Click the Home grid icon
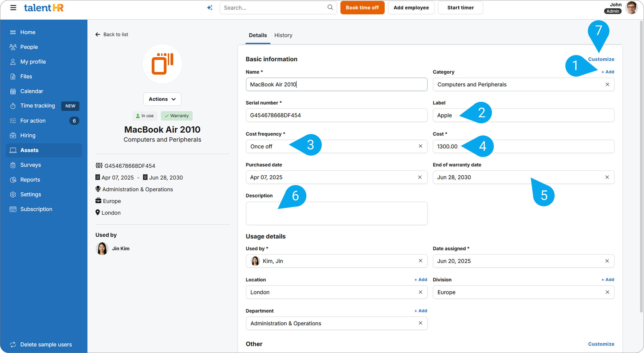 13,32
